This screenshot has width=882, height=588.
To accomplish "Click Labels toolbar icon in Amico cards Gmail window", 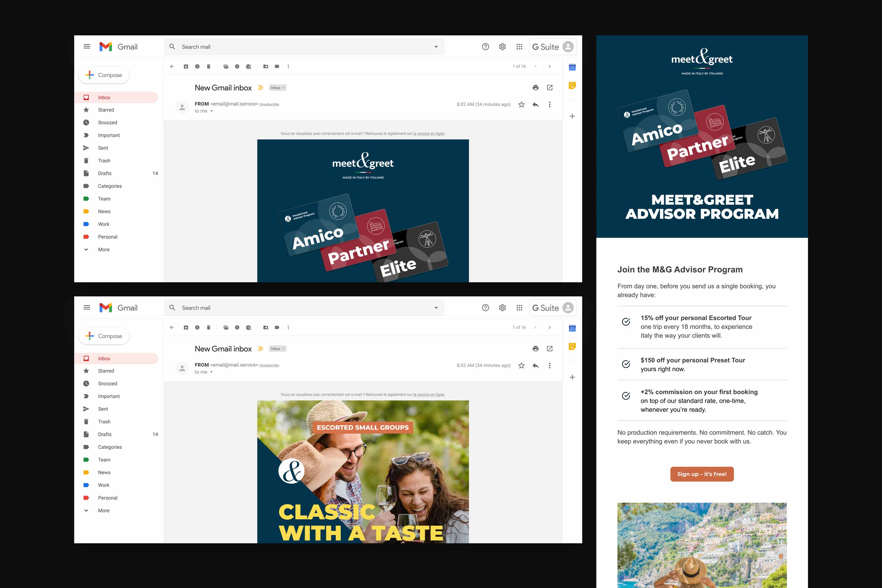I will pyautogui.click(x=277, y=66).
